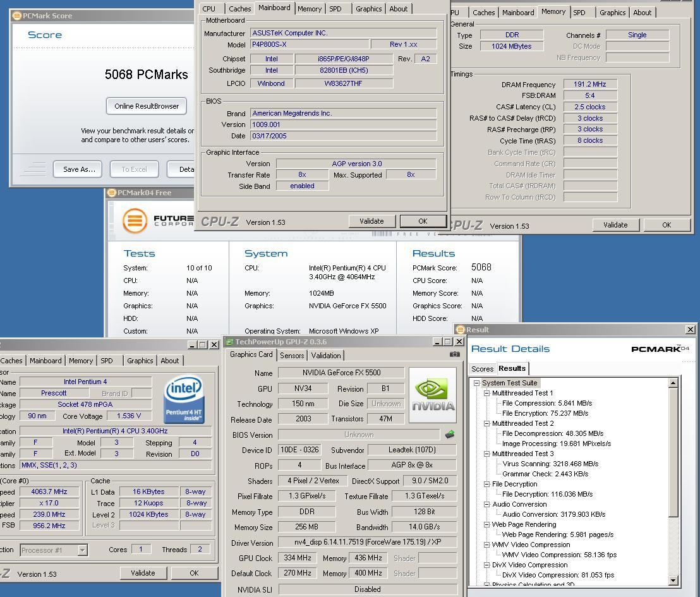This screenshot has width=700, height=597.
Task: Select Virus Scanning: 3218.468 MB/s result
Action: [550, 464]
